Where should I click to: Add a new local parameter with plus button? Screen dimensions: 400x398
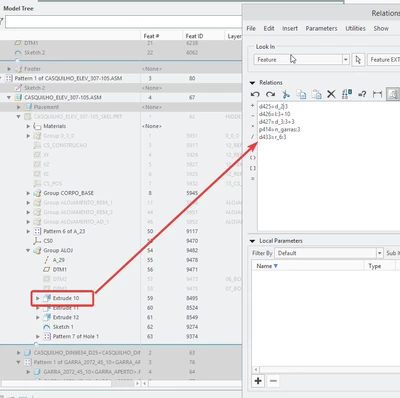coord(258,381)
